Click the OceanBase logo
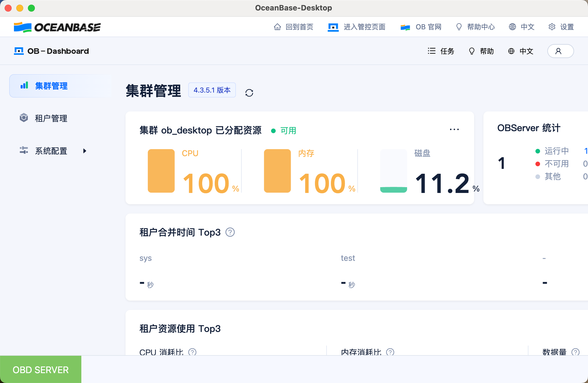This screenshot has width=588, height=383. (x=57, y=27)
